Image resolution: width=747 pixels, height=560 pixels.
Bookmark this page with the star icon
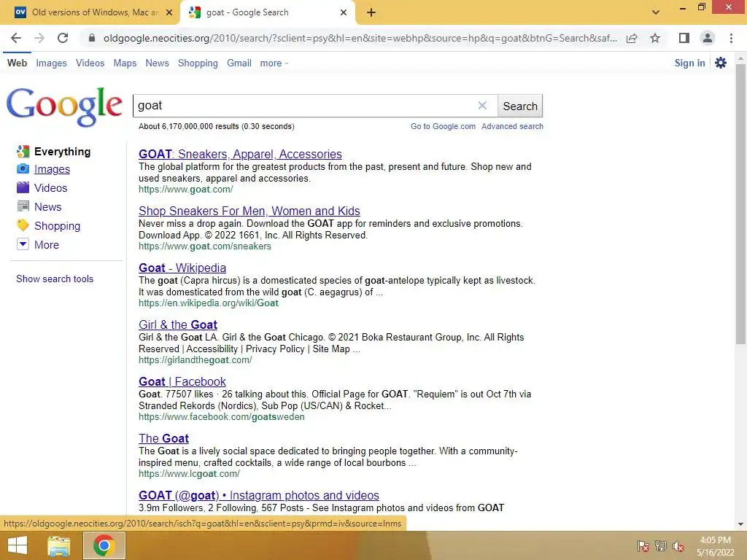point(655,38)
